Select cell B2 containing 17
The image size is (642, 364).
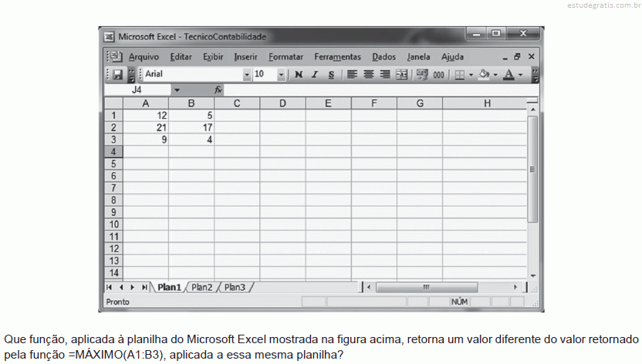pyautogui.click(x=191, y=127)
